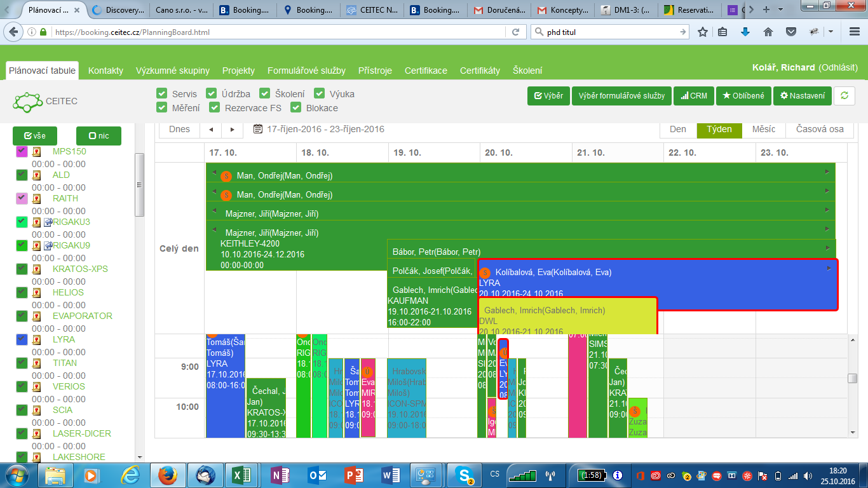
Task: Open certificate icon next to RAITH
Action: pos(36,199)
